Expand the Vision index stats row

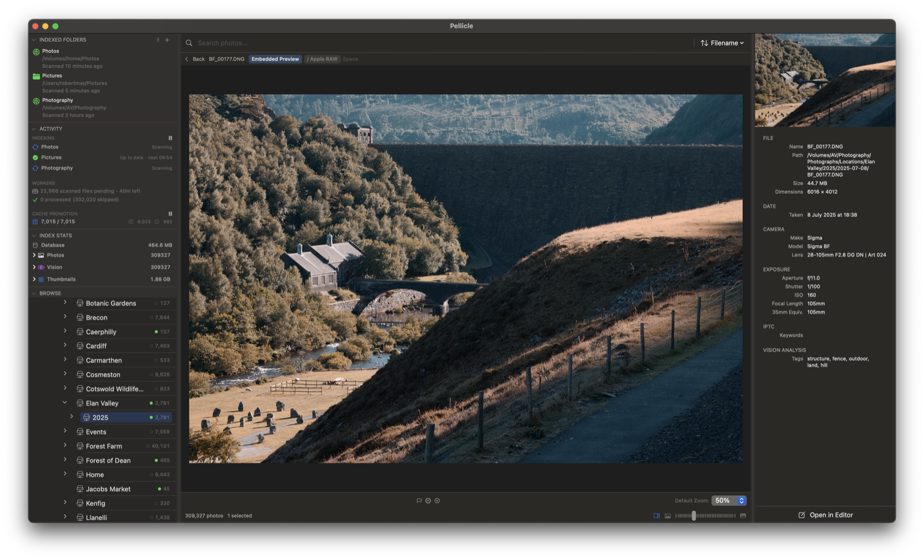click(x=34, y=267)
